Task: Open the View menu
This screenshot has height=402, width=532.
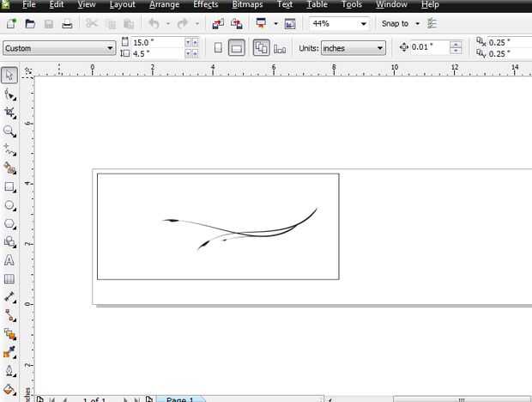Action: 86,5
